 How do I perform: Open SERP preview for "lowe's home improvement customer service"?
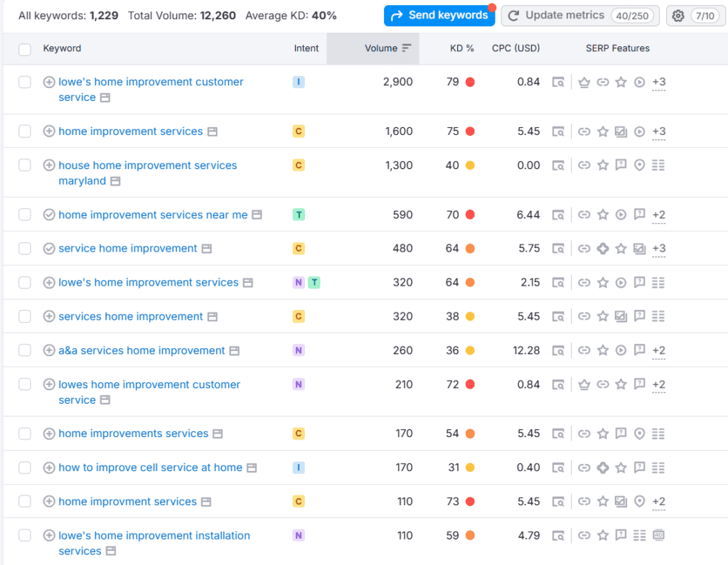[x=560, y=82]
